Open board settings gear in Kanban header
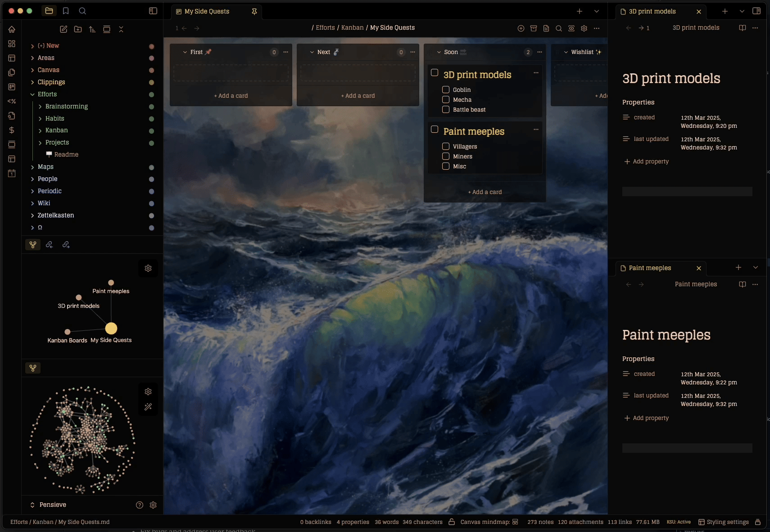Viewport: 770px width, 532px height. point(584,28)
